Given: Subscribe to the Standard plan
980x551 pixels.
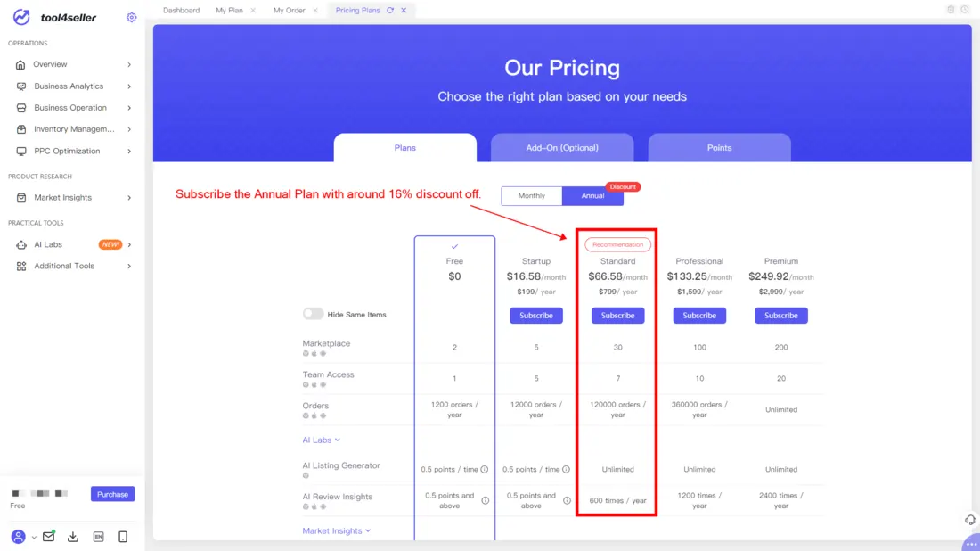Looking at the screenshot, I should tap(617, 315).
